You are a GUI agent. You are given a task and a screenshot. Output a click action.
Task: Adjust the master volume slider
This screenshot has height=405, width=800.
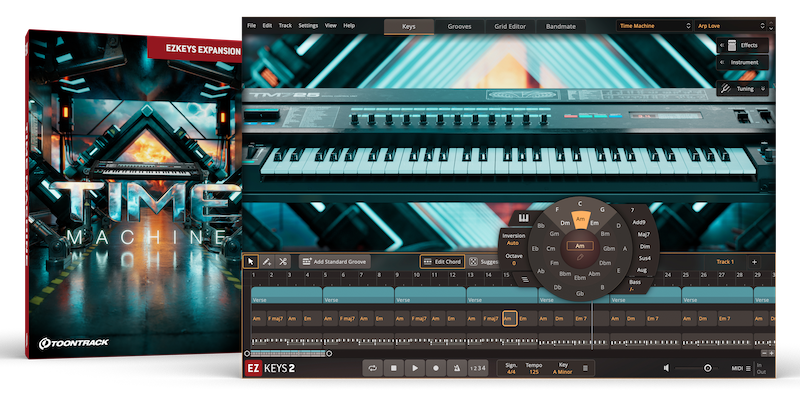[x=707, y=368]
